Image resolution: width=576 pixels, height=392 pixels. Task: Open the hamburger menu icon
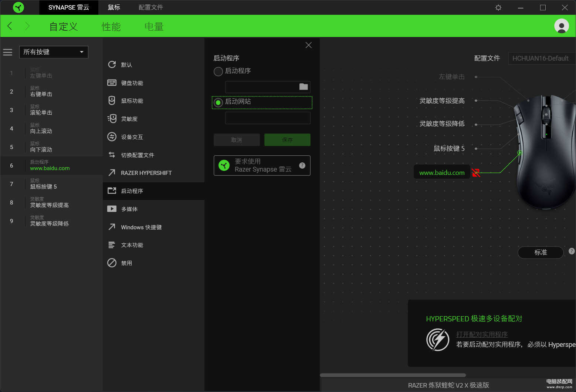coord(8,52)
